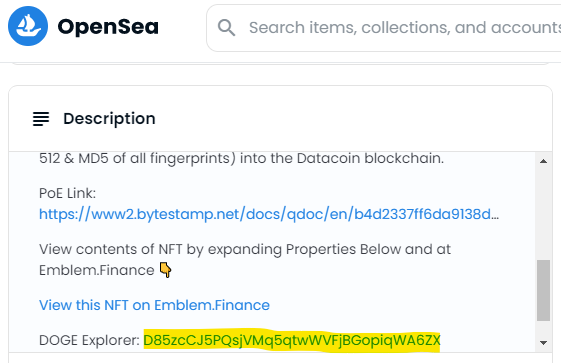Click the scrollbar track above the thumb

pos(543,213)
